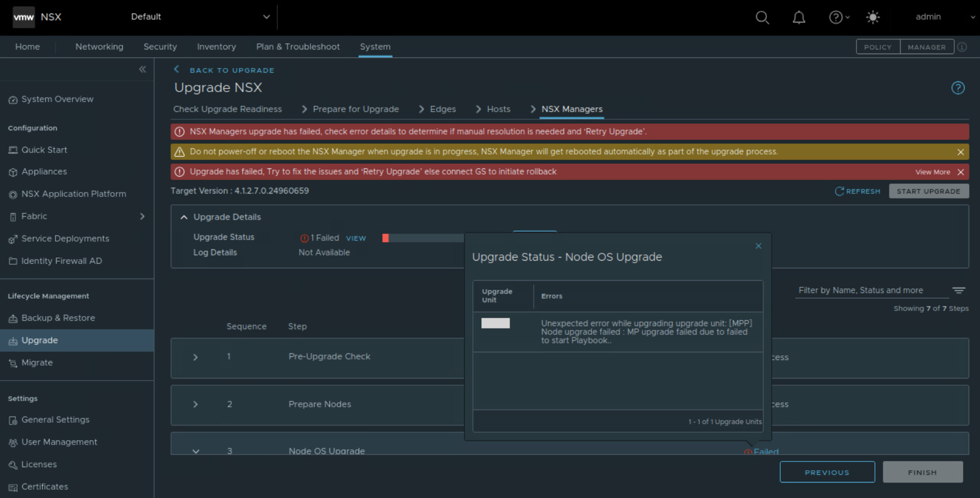980x498 pixels.
Task: Open the Networking tab
Action: point(99,47)
